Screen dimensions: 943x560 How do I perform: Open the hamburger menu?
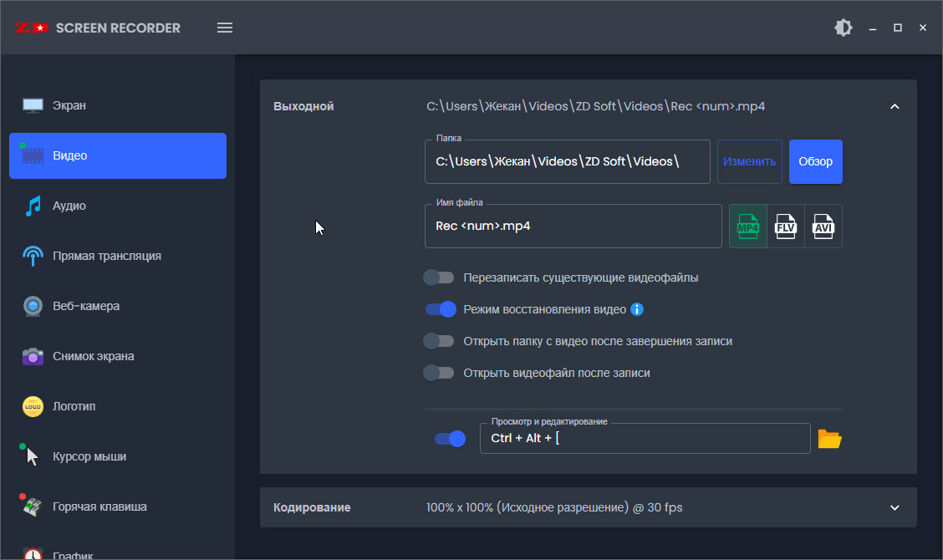pos(225,28)
